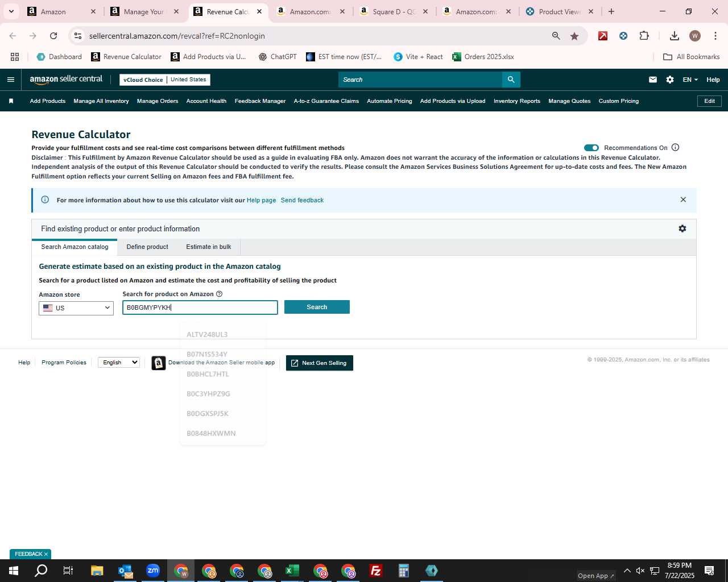Open browser downloads icon
This screenshot has height=582, width=728.
[674, 36]
